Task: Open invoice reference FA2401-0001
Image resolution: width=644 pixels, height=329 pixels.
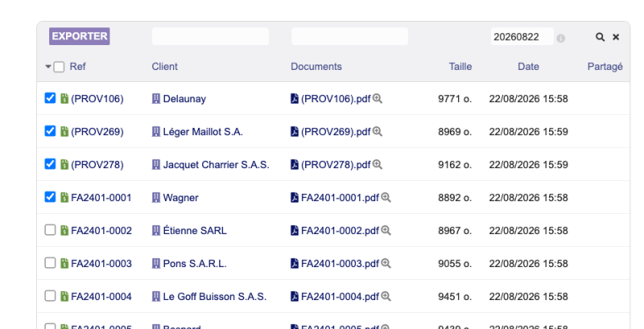Action: coord(101,198)
